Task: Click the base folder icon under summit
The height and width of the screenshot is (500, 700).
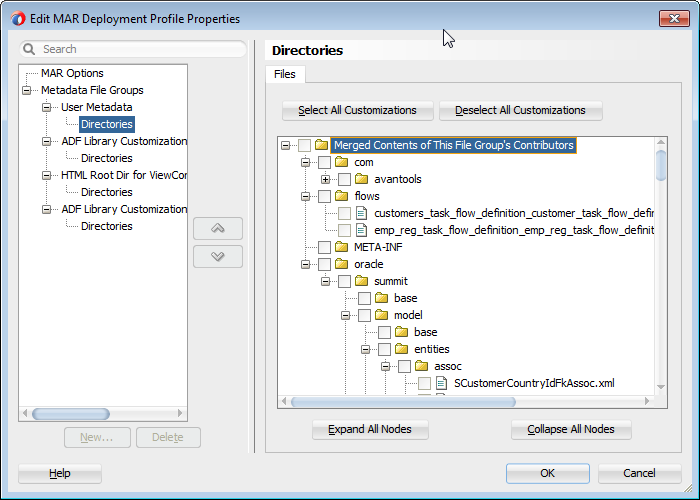Action: point(382,297)
